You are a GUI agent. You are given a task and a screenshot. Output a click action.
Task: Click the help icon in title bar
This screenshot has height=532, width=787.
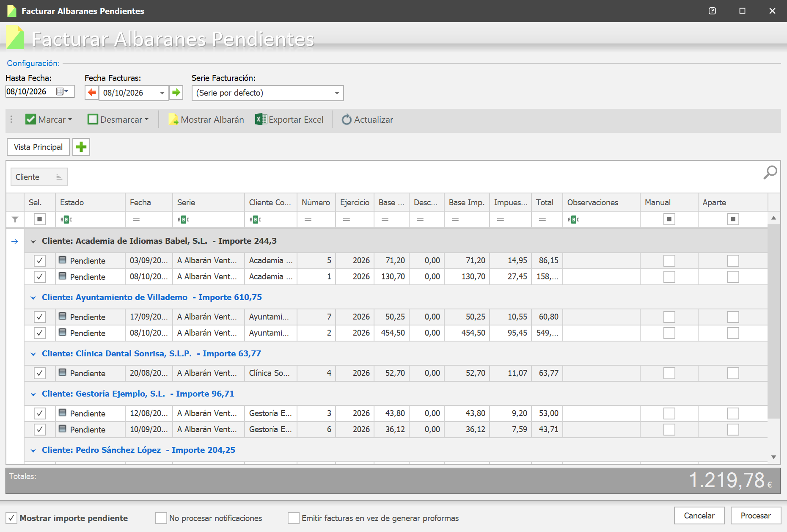click(712, 11)
